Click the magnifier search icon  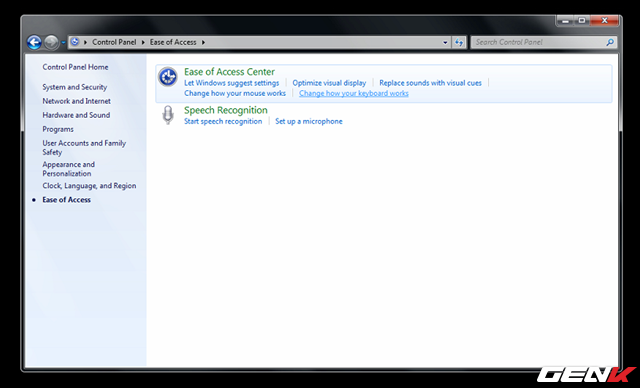(610, 42)
